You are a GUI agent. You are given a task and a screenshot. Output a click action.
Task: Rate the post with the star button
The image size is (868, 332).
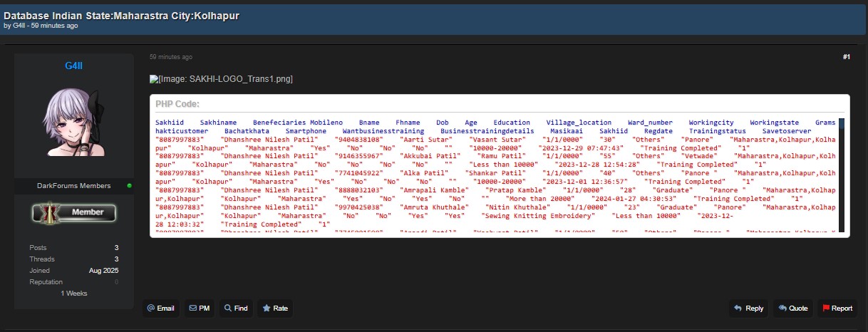pyautogui.click(x=275, y=308)
